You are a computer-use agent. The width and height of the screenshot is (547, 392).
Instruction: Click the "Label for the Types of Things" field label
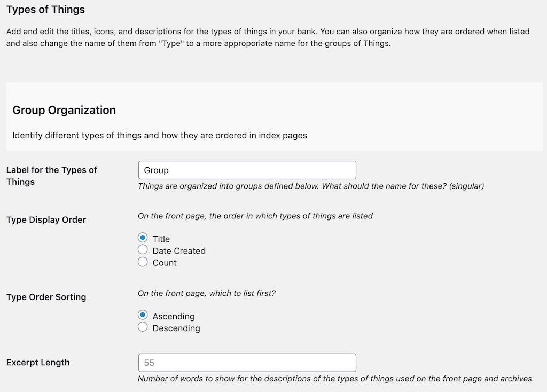[x=51, y=176]
